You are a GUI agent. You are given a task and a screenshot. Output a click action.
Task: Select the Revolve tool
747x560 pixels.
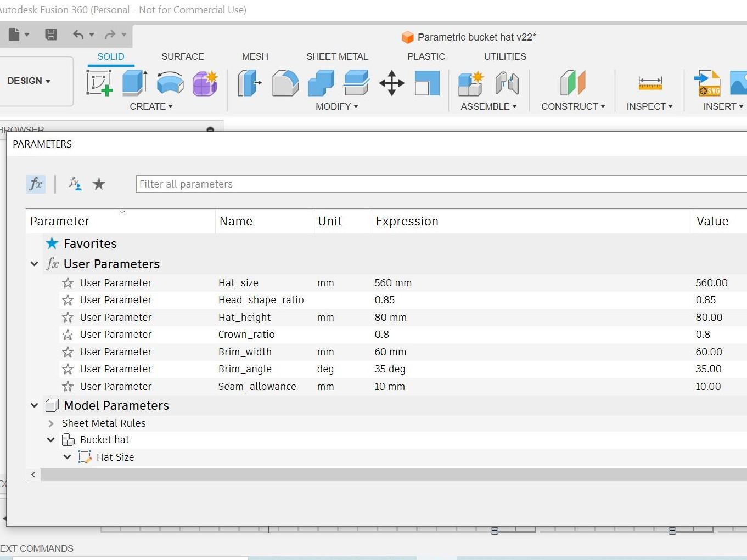click(170, 83)
